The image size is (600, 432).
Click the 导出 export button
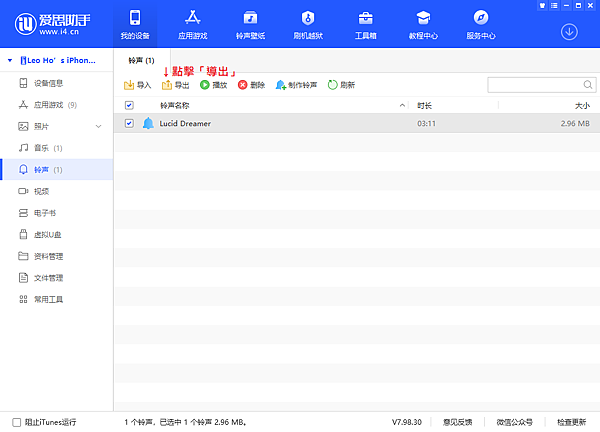click(x=175, y=85)
